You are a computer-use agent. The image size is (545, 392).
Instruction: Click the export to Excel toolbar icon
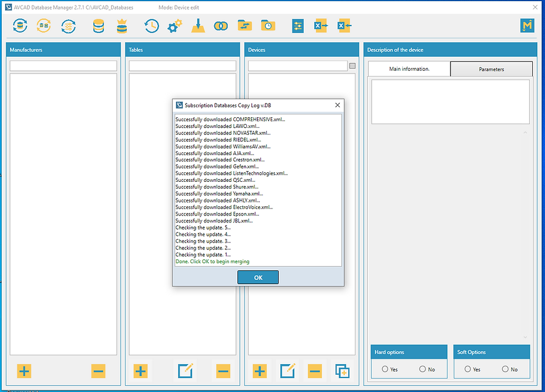coord(321,26)
